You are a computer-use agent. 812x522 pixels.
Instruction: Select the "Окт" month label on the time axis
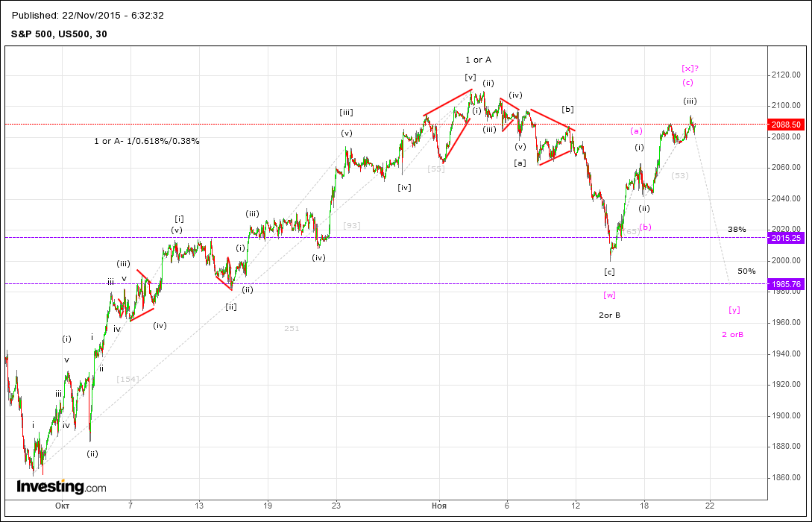click(62, 506)
